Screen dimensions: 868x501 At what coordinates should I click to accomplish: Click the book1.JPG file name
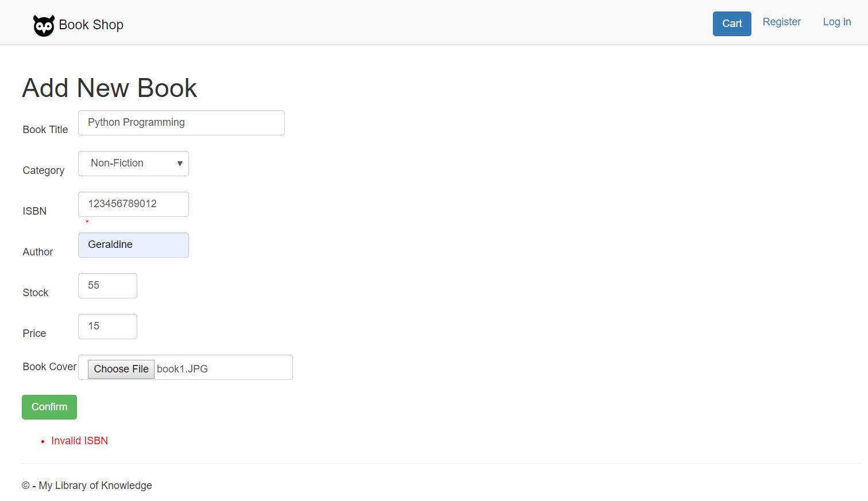(182, 369)
